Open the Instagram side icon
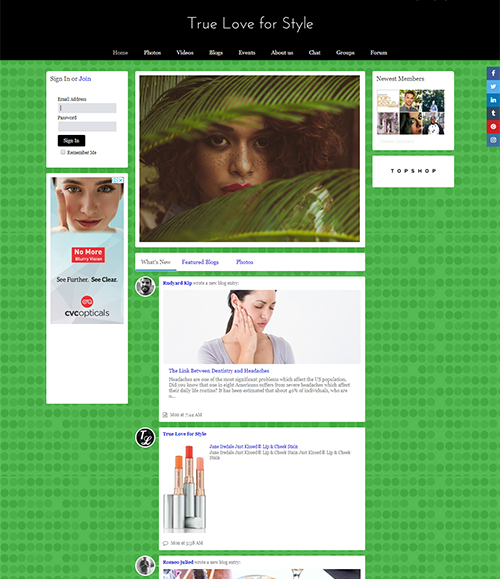This screenshot has width=500, height=579. (x=493, y=140)
